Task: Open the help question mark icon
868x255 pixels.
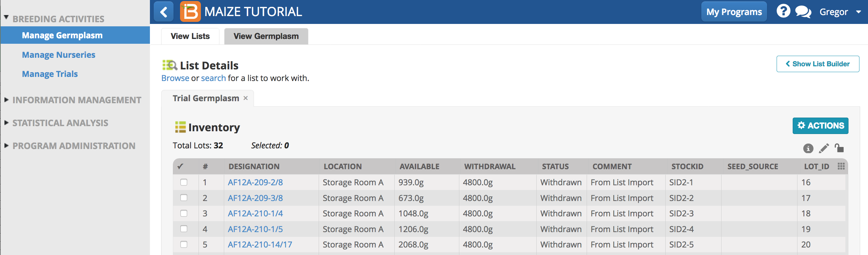Action: click(x=783, y=11)
